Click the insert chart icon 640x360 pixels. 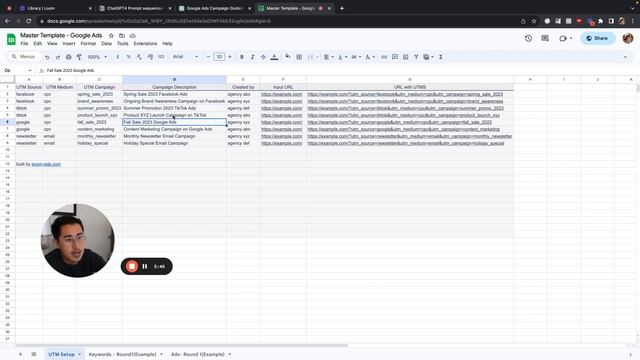pos(405,57)
